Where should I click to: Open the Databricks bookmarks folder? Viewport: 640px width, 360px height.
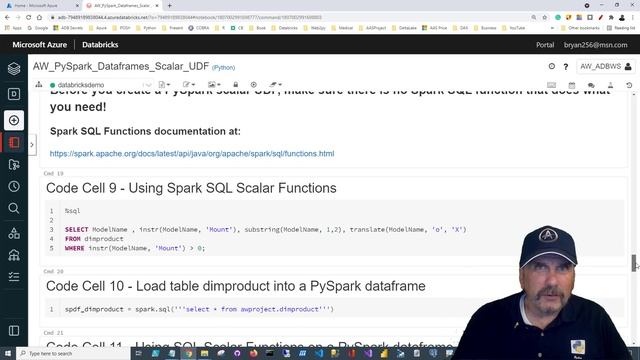[284, 28]
